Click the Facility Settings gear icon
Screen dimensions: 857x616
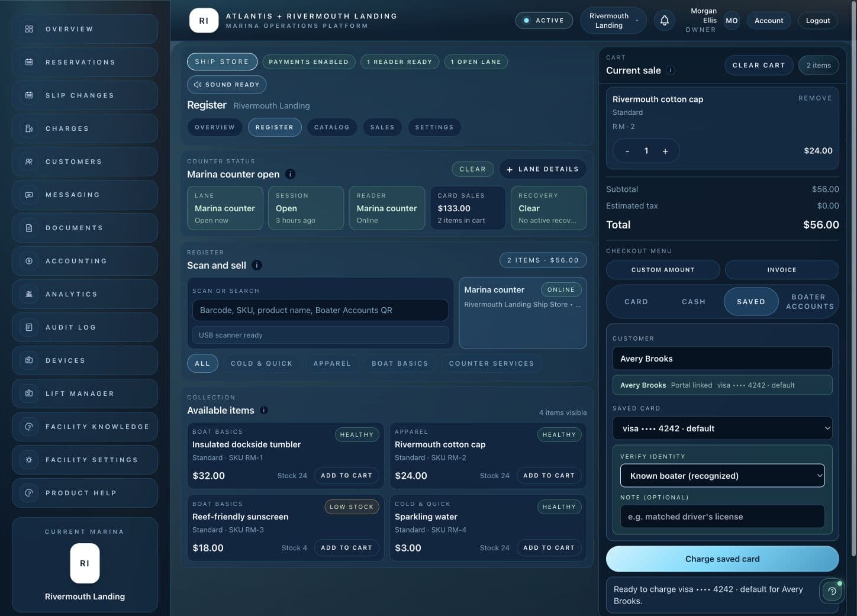(28, 460)
